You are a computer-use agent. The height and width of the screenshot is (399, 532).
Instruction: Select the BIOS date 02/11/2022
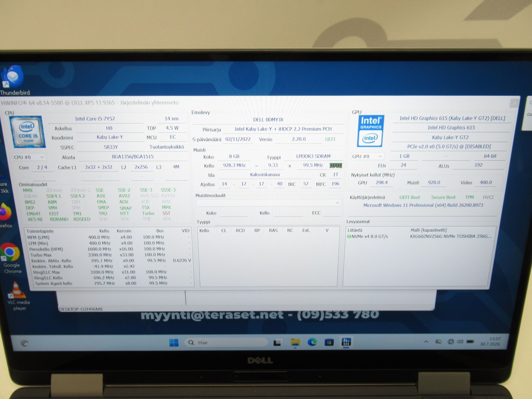[238, 139]
